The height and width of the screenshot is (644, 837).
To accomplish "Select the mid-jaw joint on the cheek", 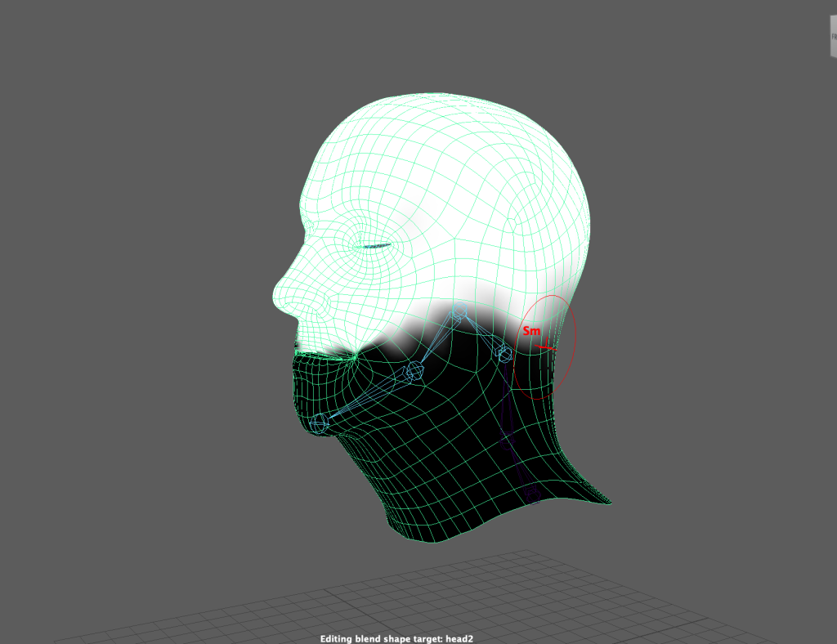I will (414, 372).
